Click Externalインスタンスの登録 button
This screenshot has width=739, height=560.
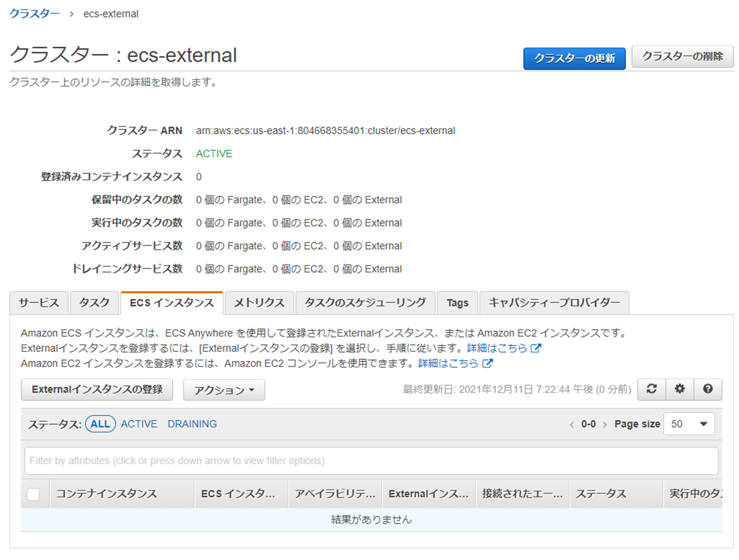click(97, 389)
